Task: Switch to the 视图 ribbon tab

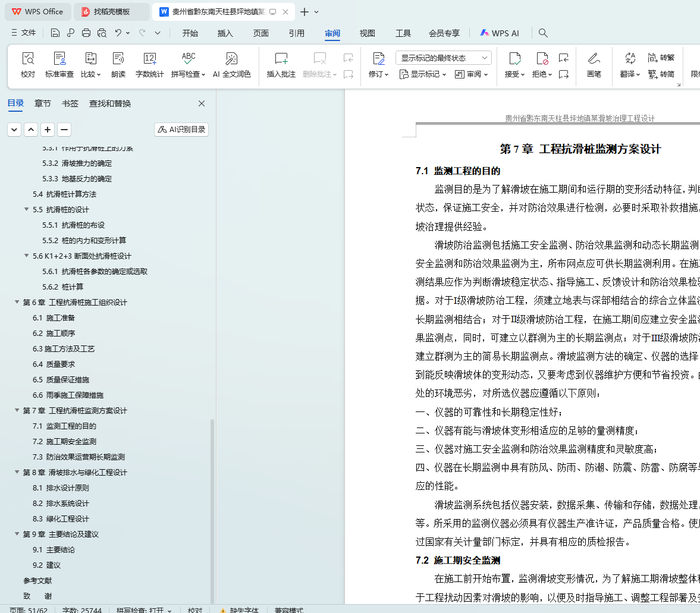Action: point(367,33)
